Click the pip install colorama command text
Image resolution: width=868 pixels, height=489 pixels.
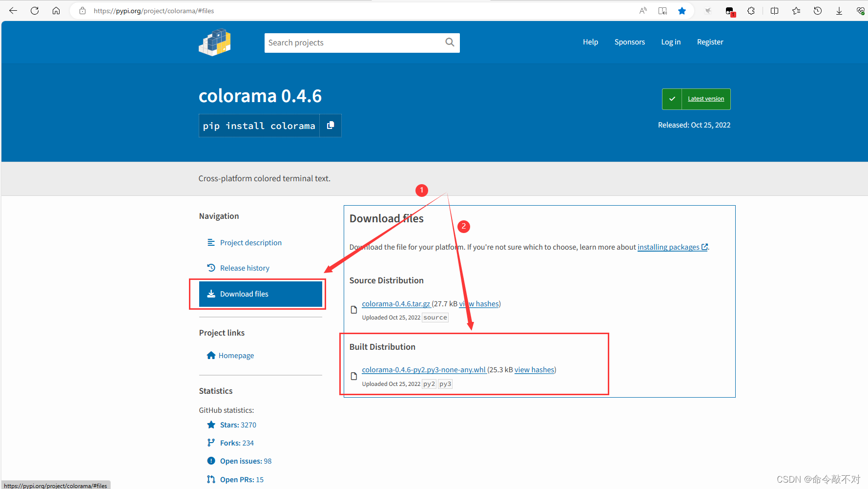[259, 126]
